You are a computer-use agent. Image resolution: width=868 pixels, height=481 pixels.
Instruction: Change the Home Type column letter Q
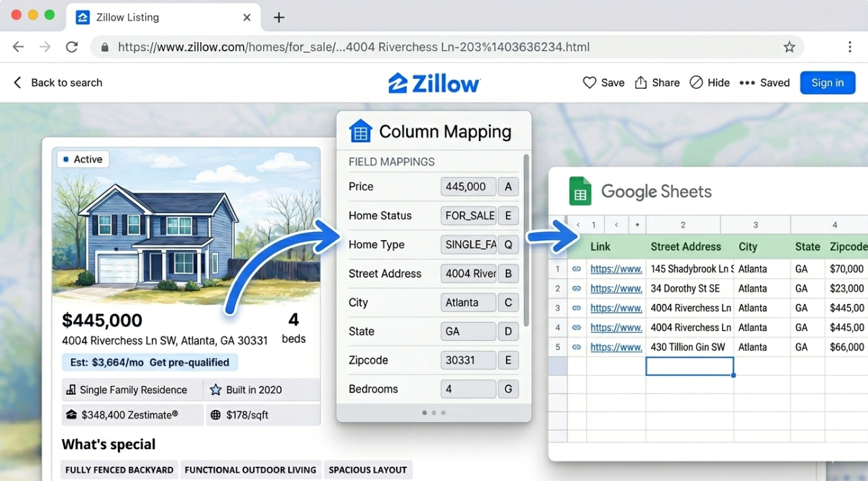(509, 244)
